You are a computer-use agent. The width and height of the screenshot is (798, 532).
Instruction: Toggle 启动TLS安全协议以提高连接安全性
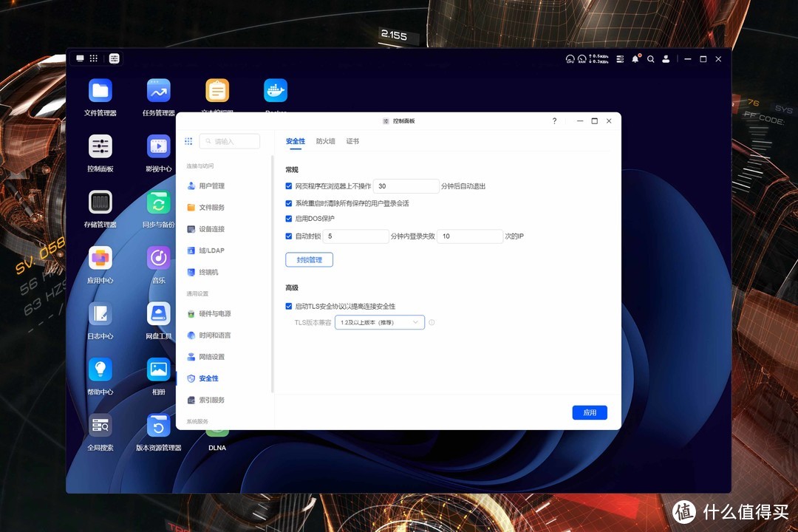coord(289,306)
